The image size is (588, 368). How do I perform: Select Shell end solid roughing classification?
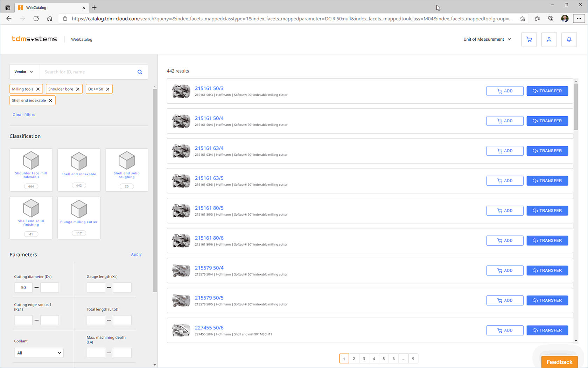[x=127, y=170]
